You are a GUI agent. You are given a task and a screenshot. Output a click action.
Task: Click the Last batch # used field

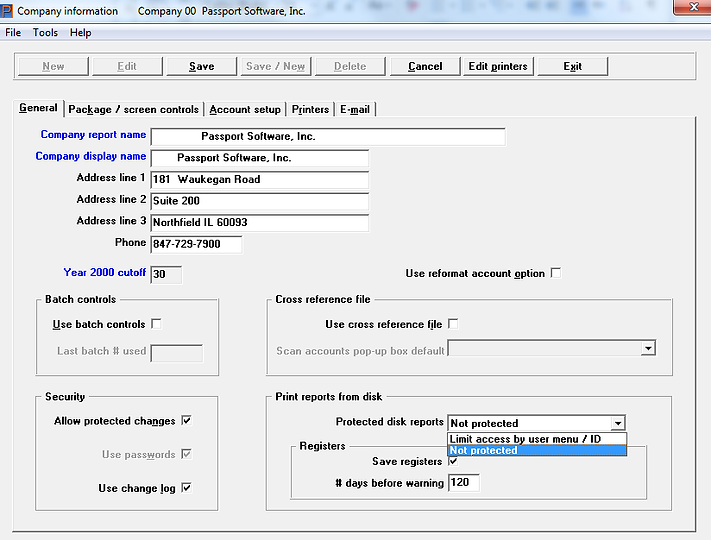click(x=176, y=353)
